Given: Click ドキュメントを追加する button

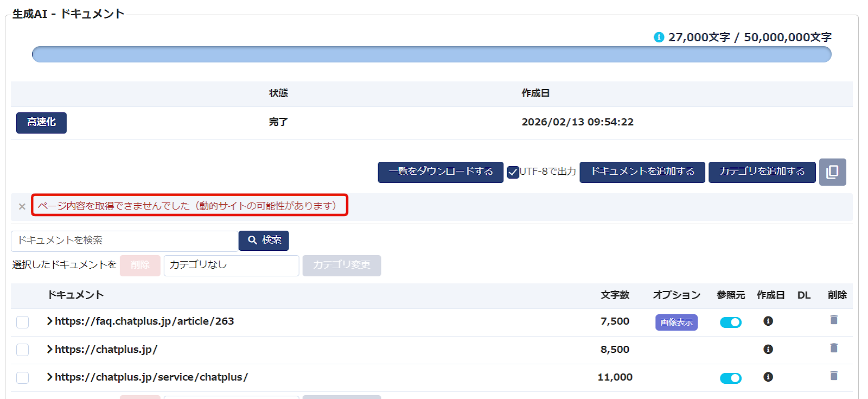Looking at the screenshot, I should tap(642, 172).
